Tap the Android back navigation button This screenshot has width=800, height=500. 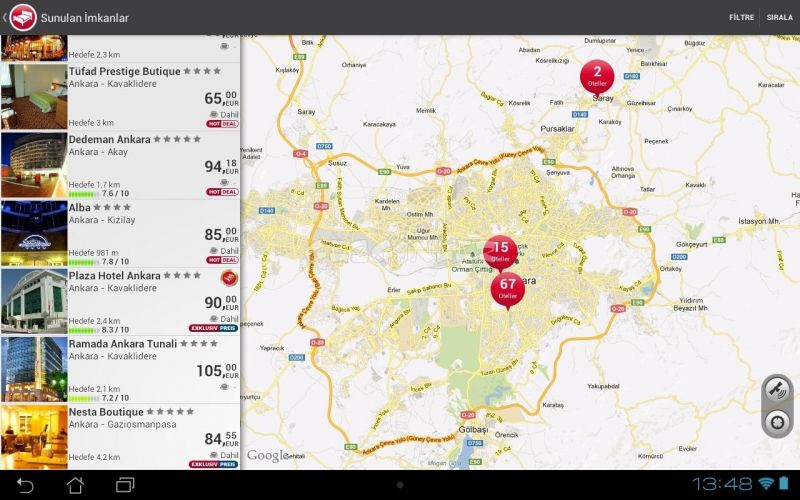click(x=24, y=485)
